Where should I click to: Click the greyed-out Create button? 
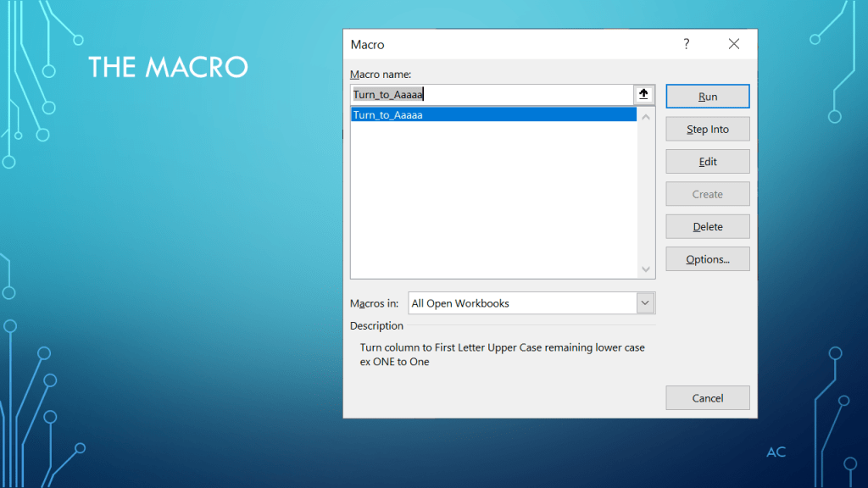(x=707, y=194)
